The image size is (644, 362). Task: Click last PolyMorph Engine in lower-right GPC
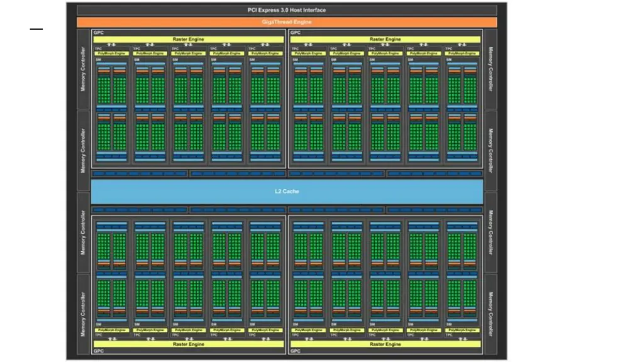(x=462, y=330)
